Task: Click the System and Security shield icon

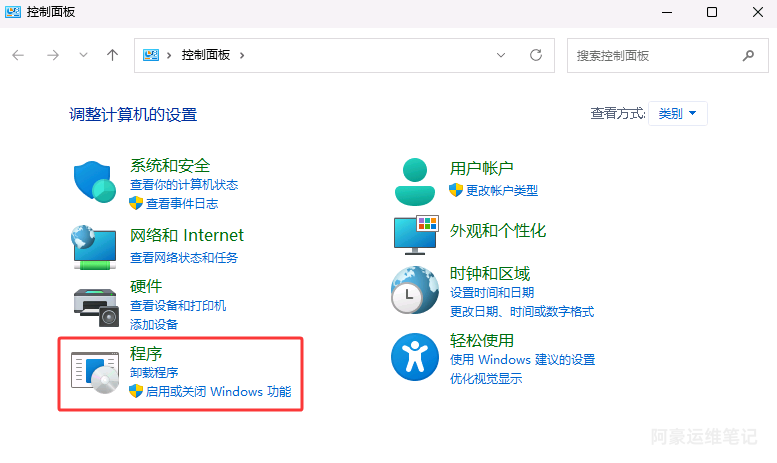Action: coord(96,182)
